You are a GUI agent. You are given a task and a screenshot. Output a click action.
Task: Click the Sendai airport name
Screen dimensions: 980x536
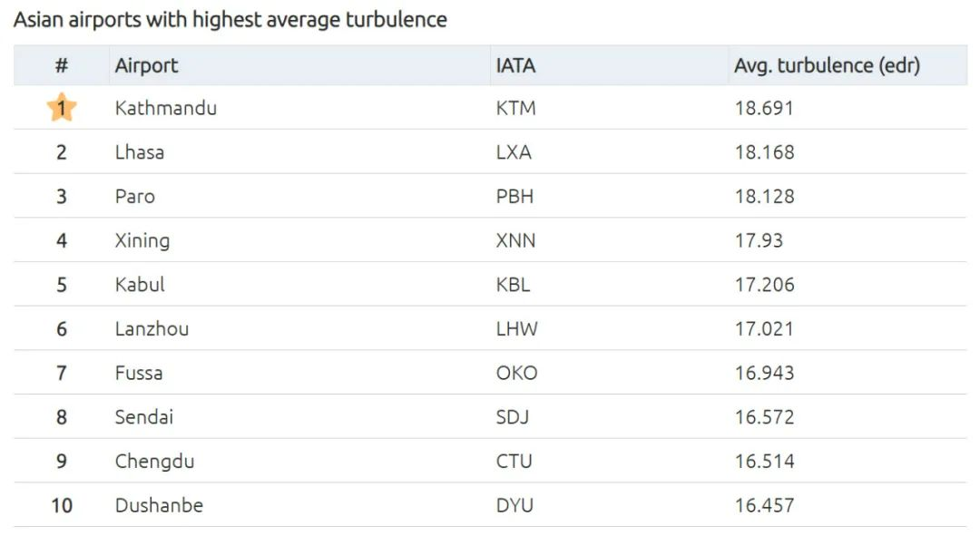(x=143, y=416)
